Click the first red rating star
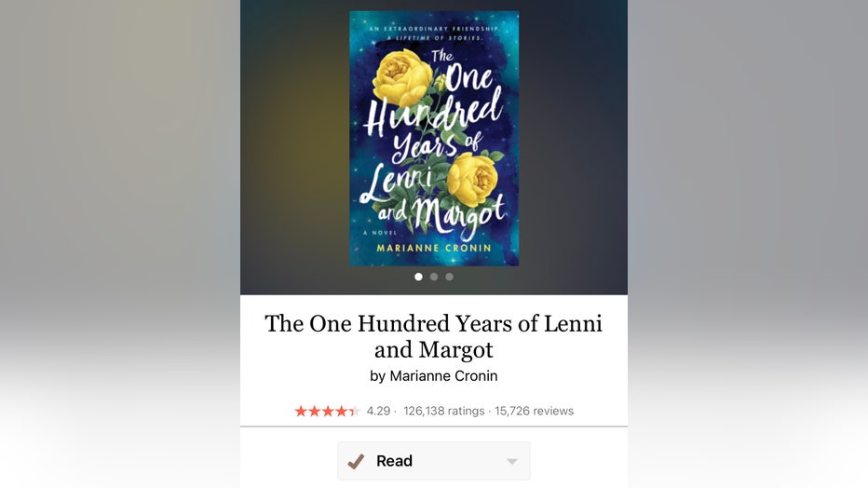The image size is (868, 488). 301,411
